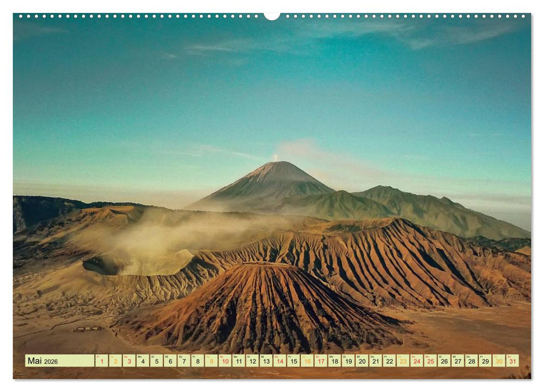Viewport: 544px width, 392px height.
Task: Pick day 25 in the calendar strip
Action: pyautogui.click(x=430, y=361)
